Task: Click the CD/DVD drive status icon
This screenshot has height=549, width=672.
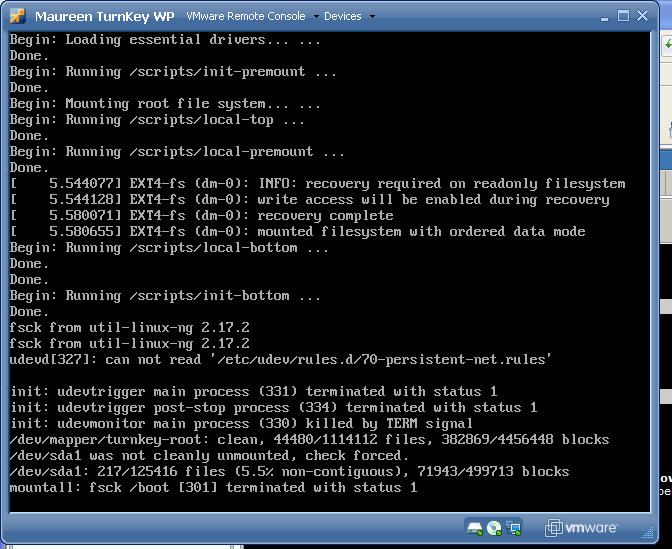Action: point(495,527)
